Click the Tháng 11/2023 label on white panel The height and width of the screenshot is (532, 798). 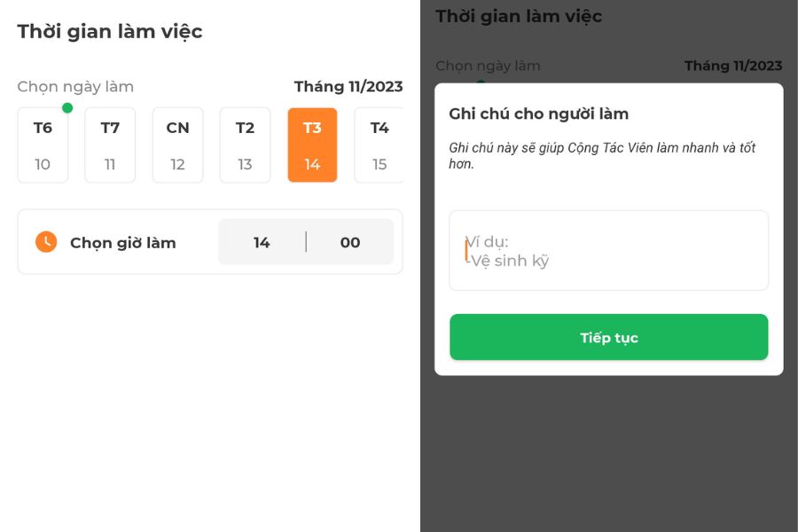point(348,86)
